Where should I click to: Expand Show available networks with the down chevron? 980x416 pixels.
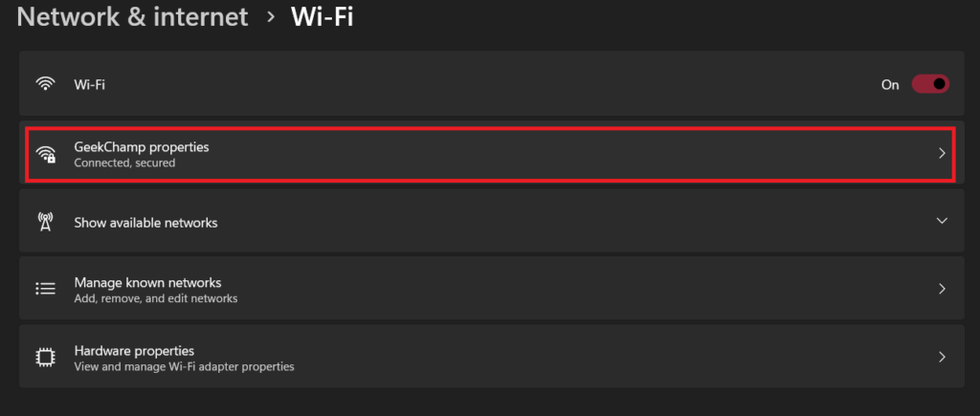click(x=942, y=221)
